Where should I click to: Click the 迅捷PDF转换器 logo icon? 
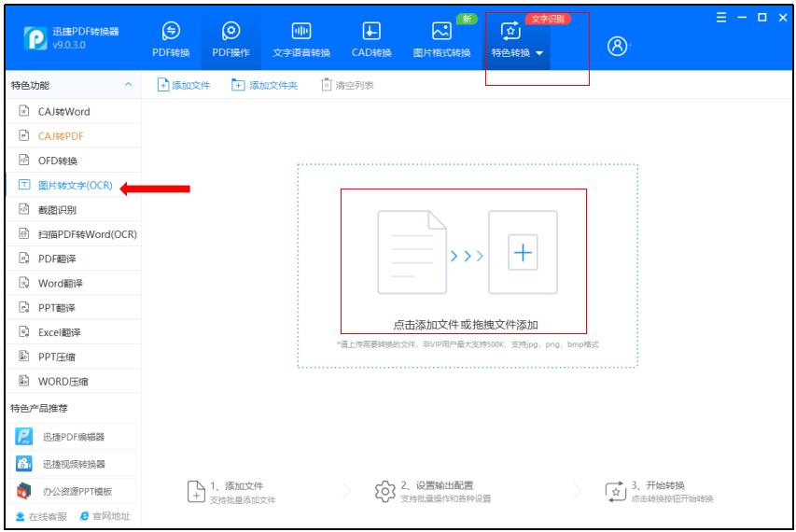tap(35, 38)
